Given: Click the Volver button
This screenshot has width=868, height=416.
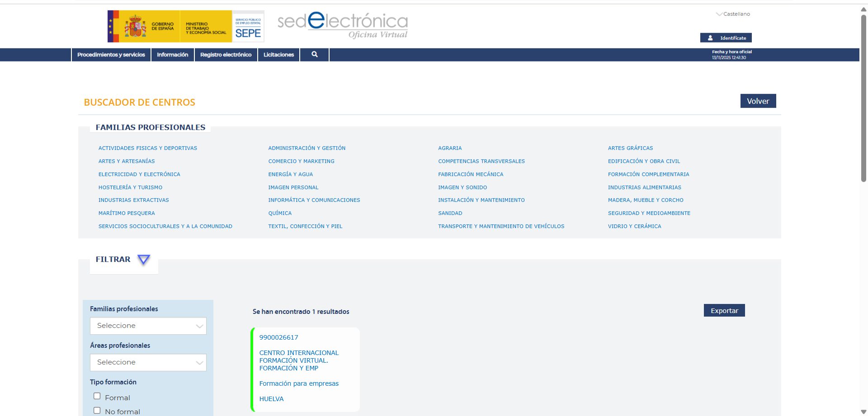Looking at the screenshot, I should click(758, 101).
